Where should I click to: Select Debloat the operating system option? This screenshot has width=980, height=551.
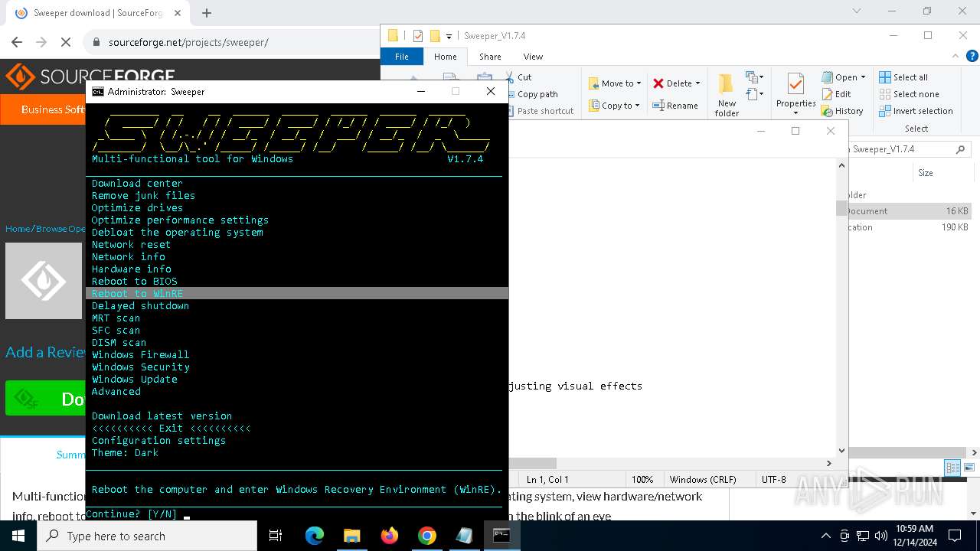(297, 233)
